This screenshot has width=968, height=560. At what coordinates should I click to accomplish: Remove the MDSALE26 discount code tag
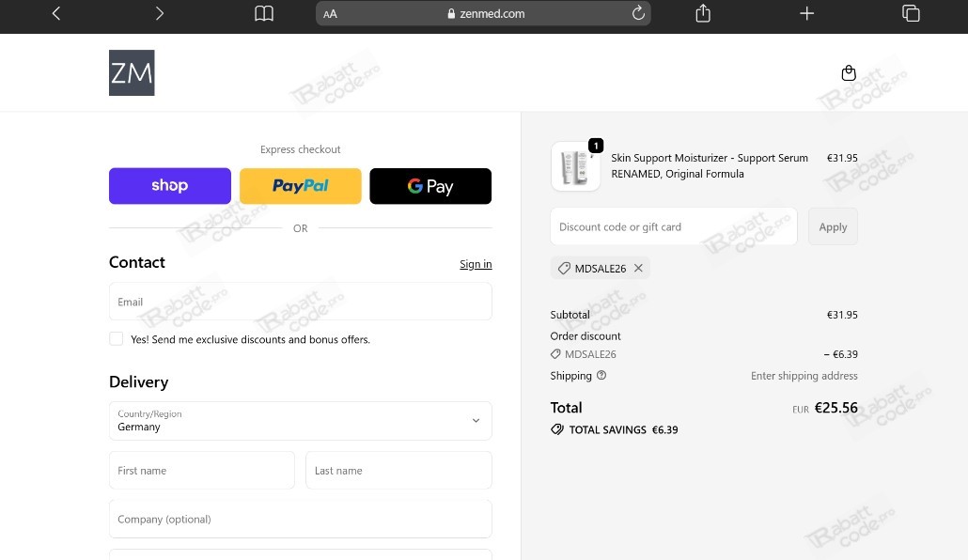(638, 268)
